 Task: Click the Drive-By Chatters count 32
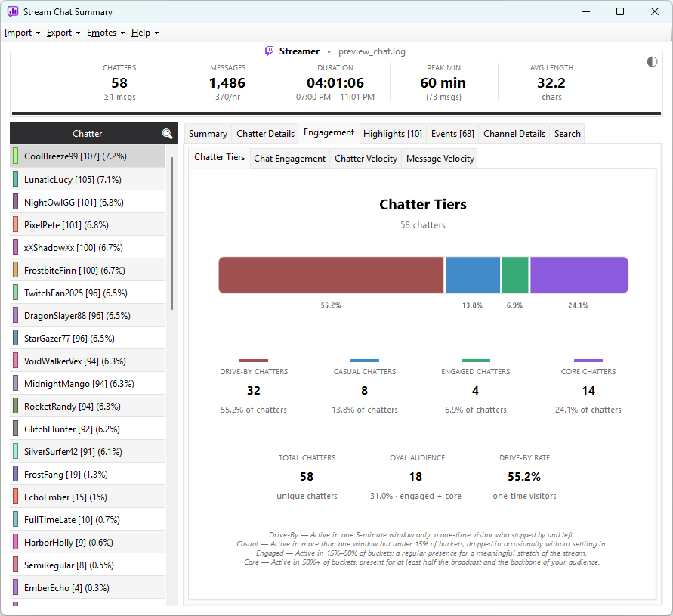pyautogui.click(x=254, y=391)
